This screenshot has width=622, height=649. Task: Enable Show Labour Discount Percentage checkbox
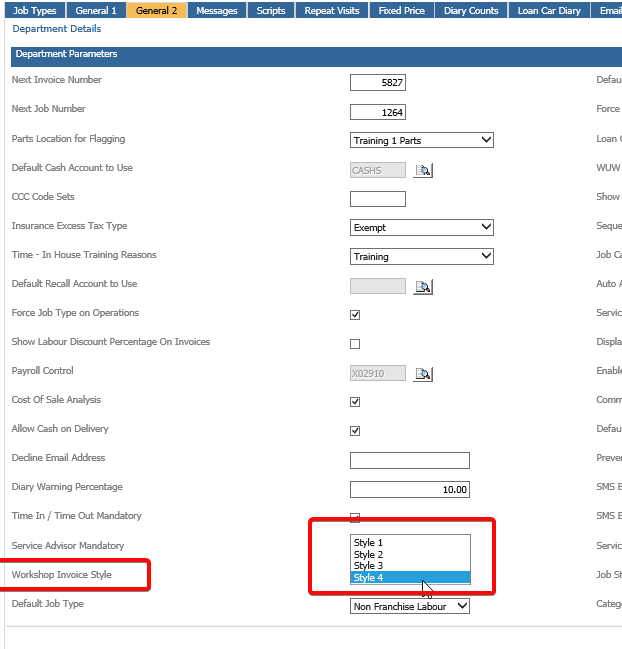click(x=355, y=344)
